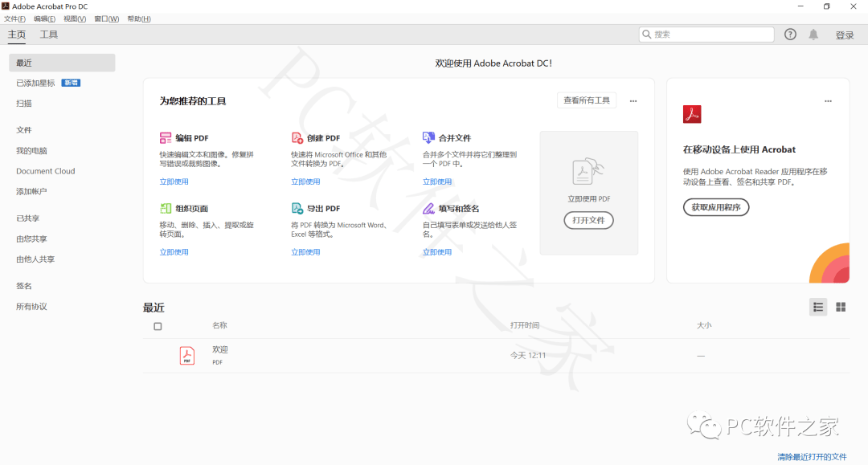Screen dimensions: 868x465
Task: Select 所有协议 in the sidebar
Action: coord(31,306)
